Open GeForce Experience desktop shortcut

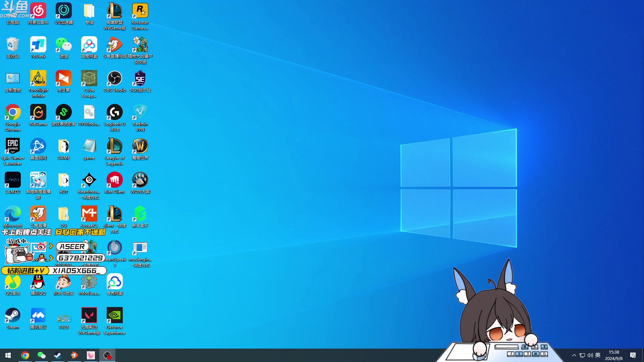point(115,321)
